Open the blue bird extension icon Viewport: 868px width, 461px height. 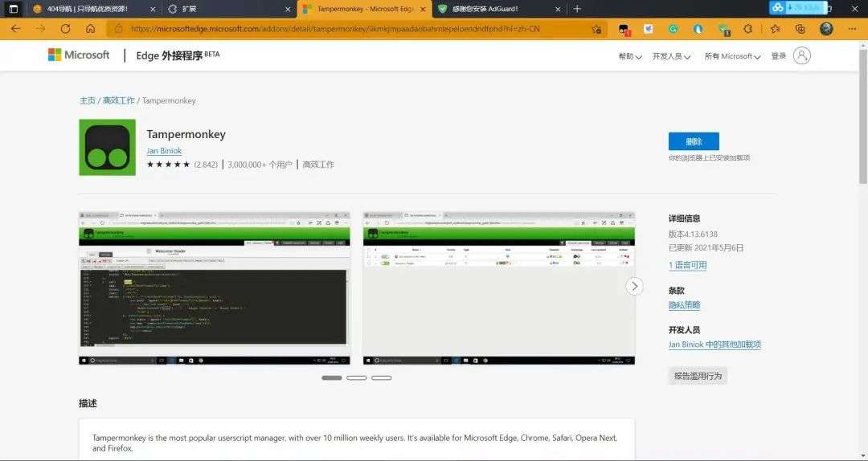649,29
